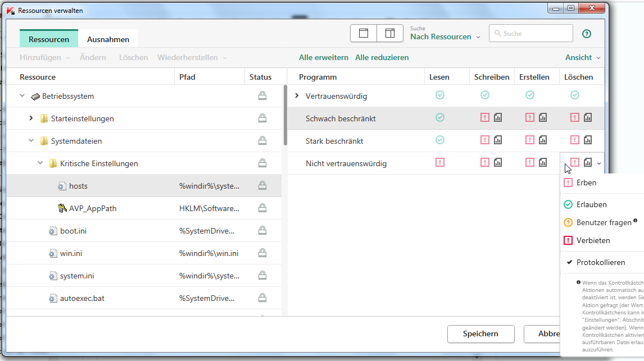The image size is (644, 361).
Task: Click Schreiben deny icon for Schwach beschränkt
Action: click(x=485, y=117)
